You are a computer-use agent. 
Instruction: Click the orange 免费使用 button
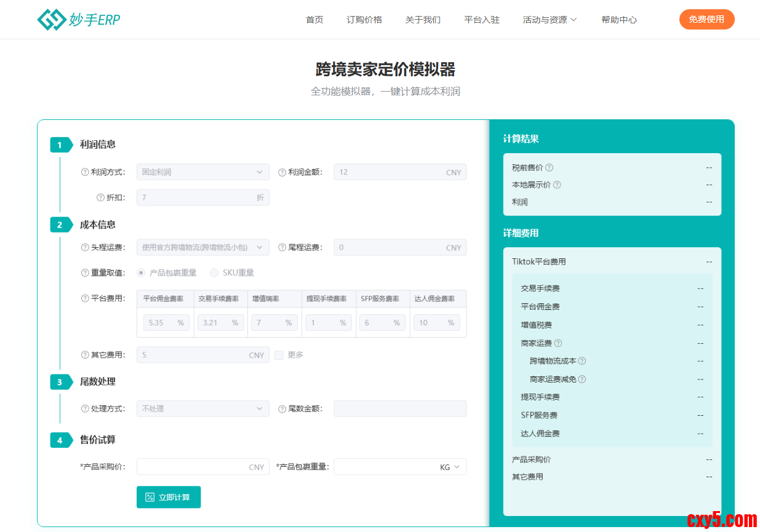coord(706,19)
